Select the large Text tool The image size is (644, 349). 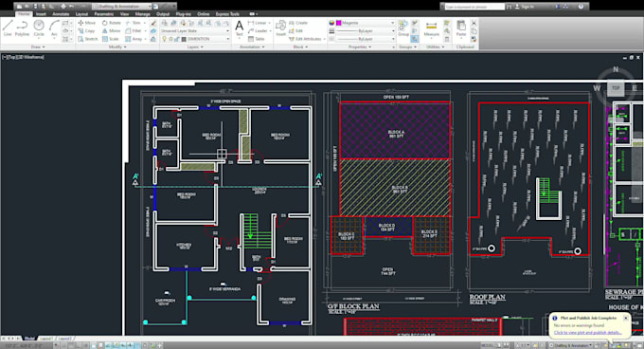click(x=239, y=28)
